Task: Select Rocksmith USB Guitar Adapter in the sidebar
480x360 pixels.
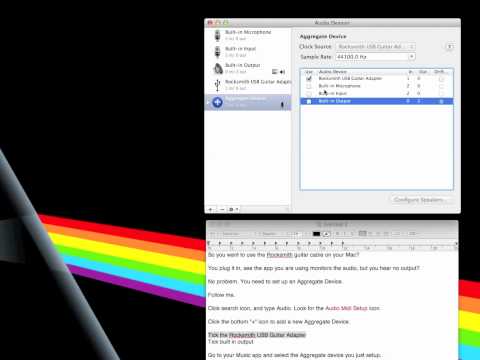Action: (x=248, y=85)
